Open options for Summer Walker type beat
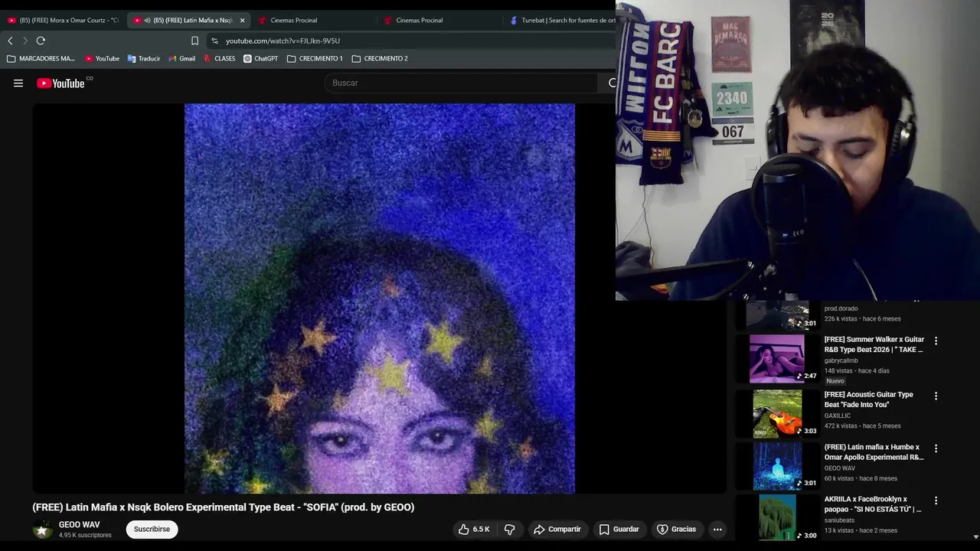This screenshot has width=980, height=551. tap(936, 341)
